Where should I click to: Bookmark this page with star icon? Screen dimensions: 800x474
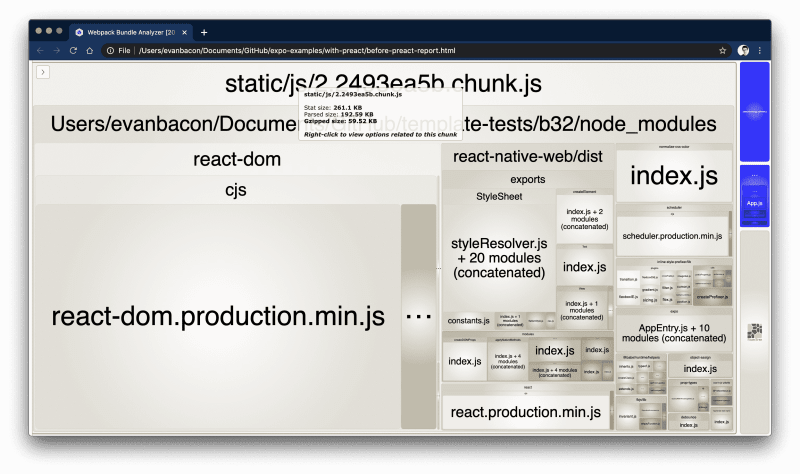722,51
